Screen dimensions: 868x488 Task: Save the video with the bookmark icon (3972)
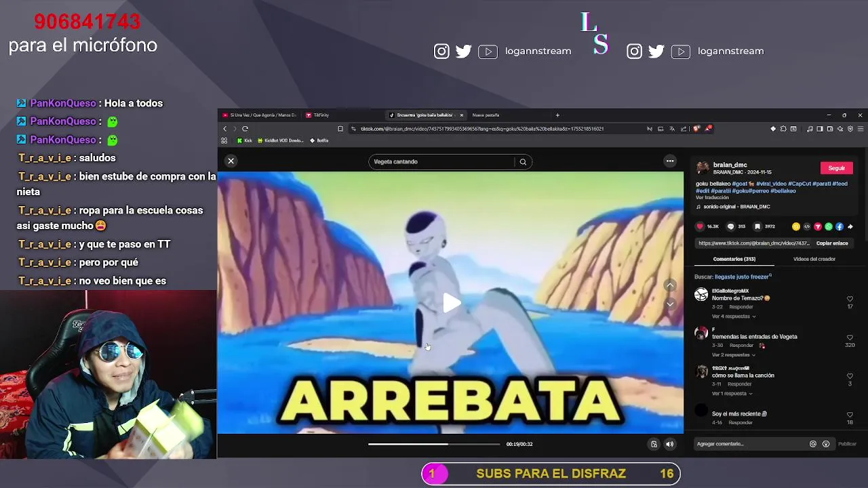pyautogui.click(x=757, y=226)
